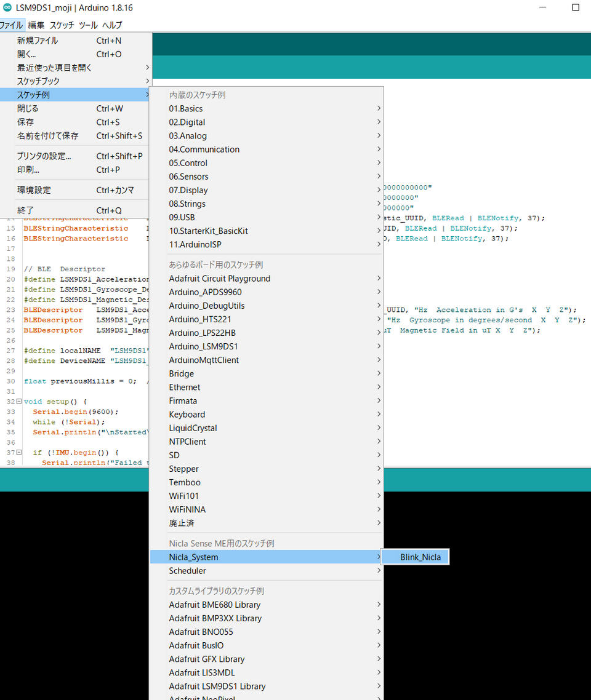The height and width of the screenshot is (700, 591).
Task: Maximize the Arduino IDE window
Action: coord(576,8)
